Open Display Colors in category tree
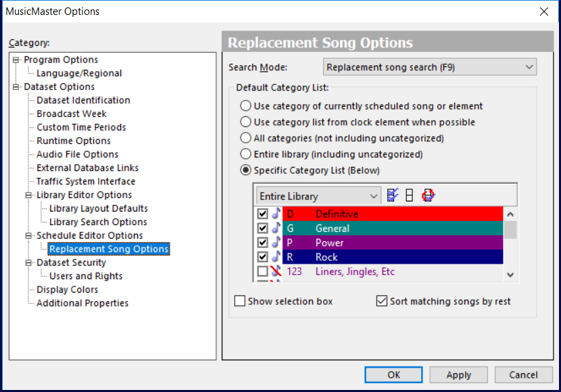Screen dimensions: 561x392 coord(67,290)
